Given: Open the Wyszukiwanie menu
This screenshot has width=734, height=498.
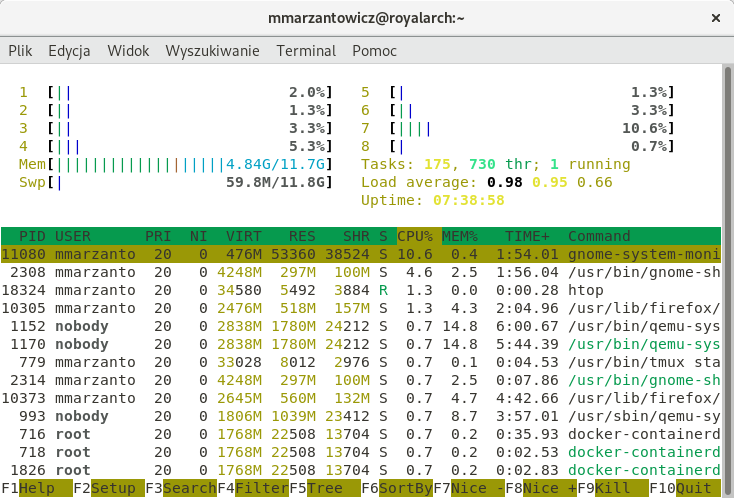Looking at the screenshot, I should click(213, 51).
